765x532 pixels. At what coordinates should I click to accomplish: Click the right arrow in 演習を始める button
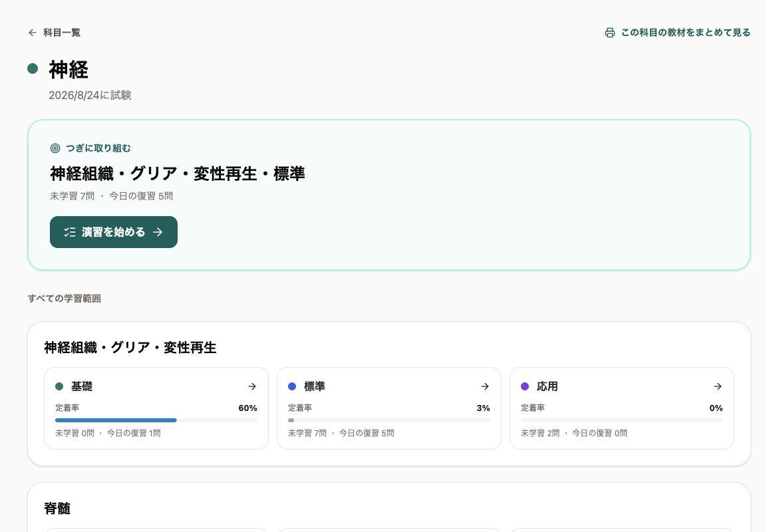158,232
